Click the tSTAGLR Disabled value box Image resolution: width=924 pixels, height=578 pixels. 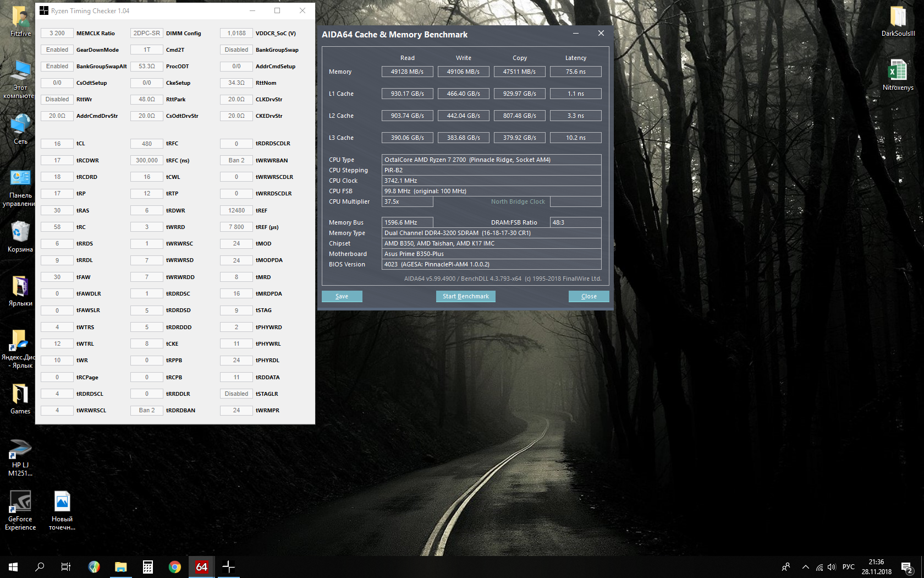237,394
